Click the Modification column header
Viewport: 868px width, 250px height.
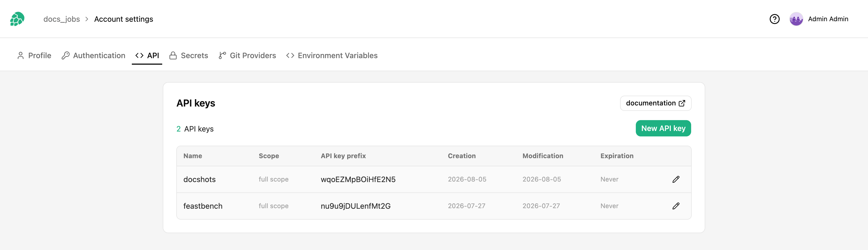click(x=542, y=156)
